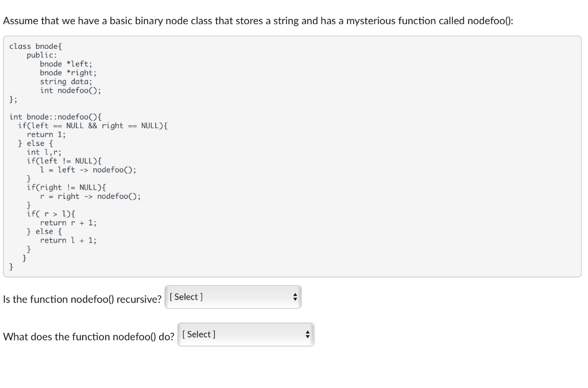588x388 pixels.
Task: Open the dropdown asking if nodefoo() is recursive
Action: [x=233, y=297]
